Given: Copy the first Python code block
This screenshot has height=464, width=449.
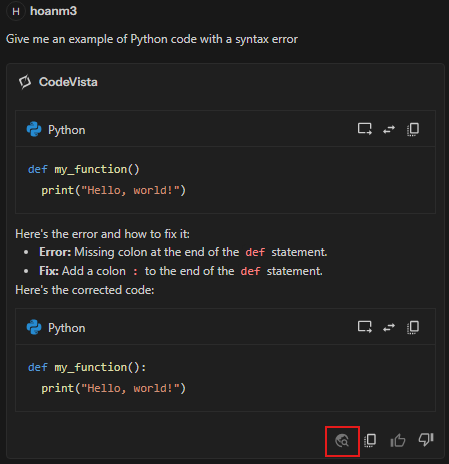Looking at the screenshot, I should coord(413,129).
